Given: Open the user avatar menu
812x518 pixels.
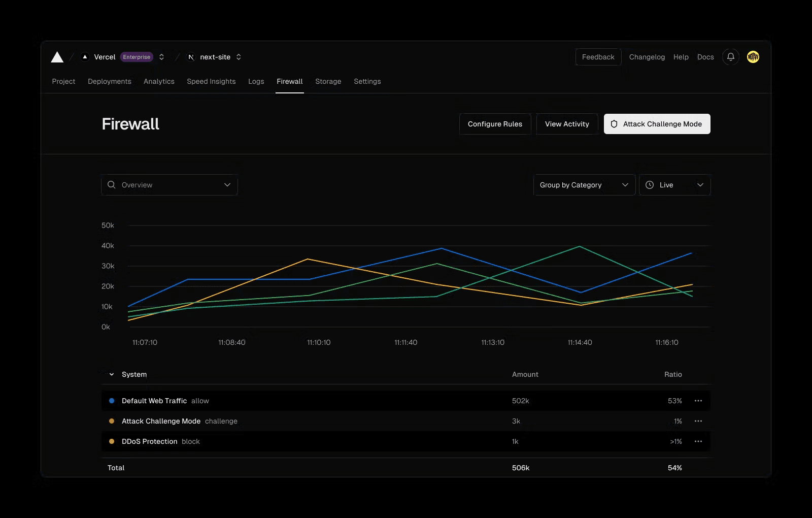Looking at the screenshot, I should [x=753, y=57].
